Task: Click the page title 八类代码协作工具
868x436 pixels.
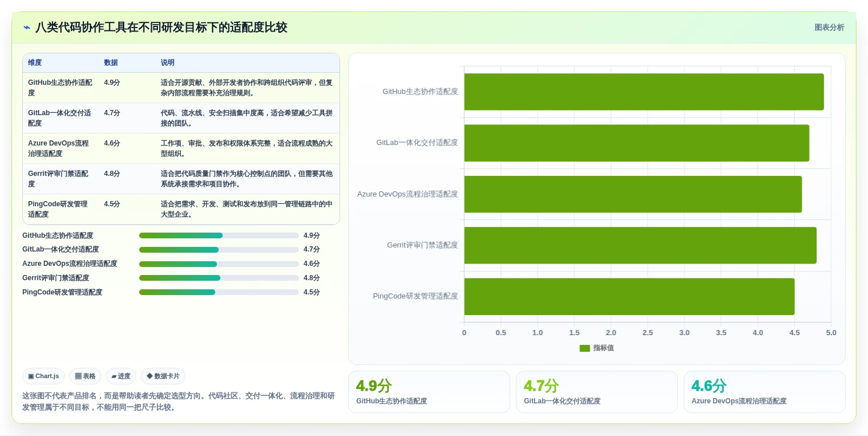Action: coord(161,28)
